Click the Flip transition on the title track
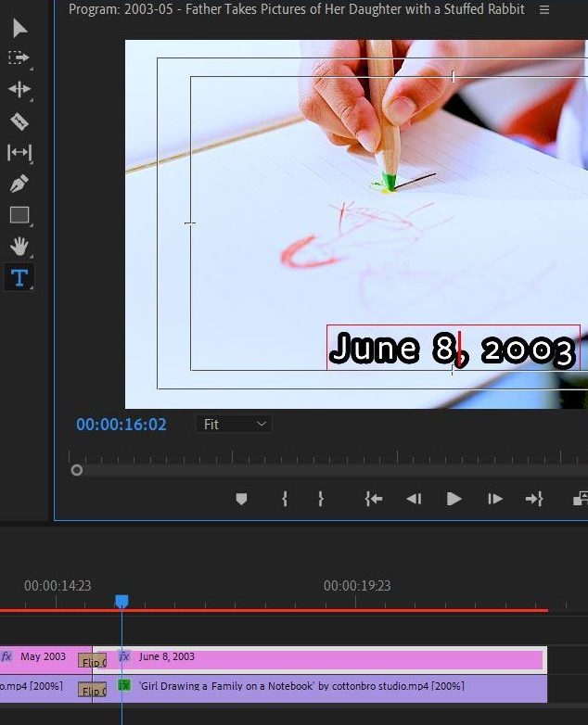 (x=93, y=662)
